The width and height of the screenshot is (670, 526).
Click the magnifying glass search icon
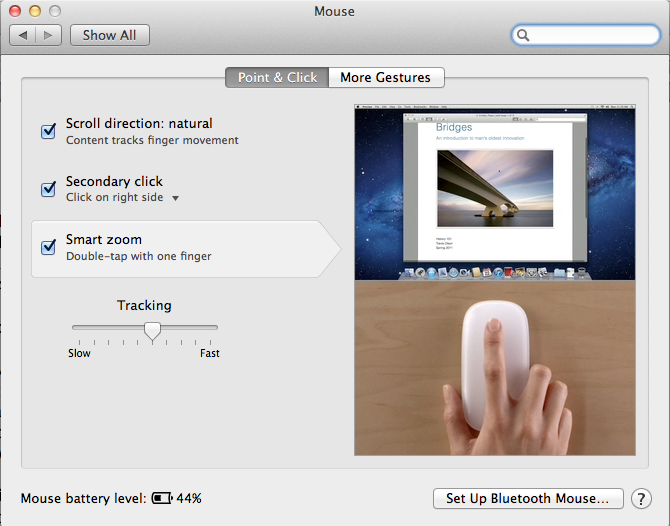pos(523,35)
